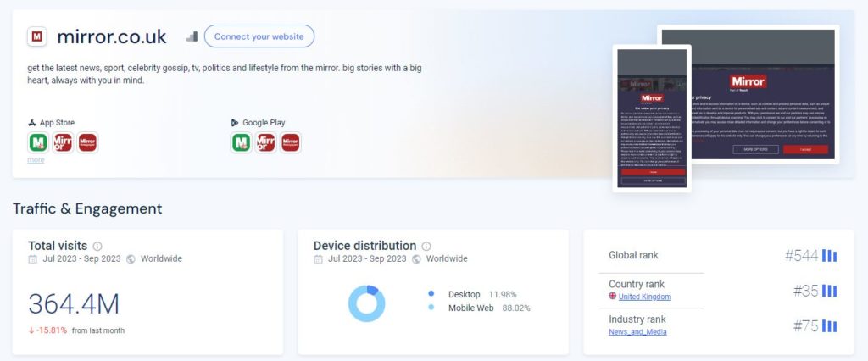Select the Mobile Web legend dot
This screenshot has height=361, width=868.
(x=431, y=308)
